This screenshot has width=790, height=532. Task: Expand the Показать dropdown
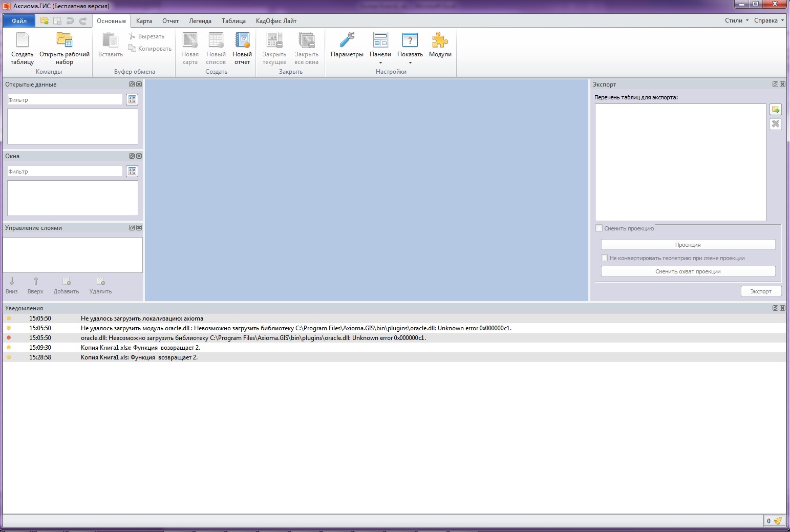click(x=410, y=63)
